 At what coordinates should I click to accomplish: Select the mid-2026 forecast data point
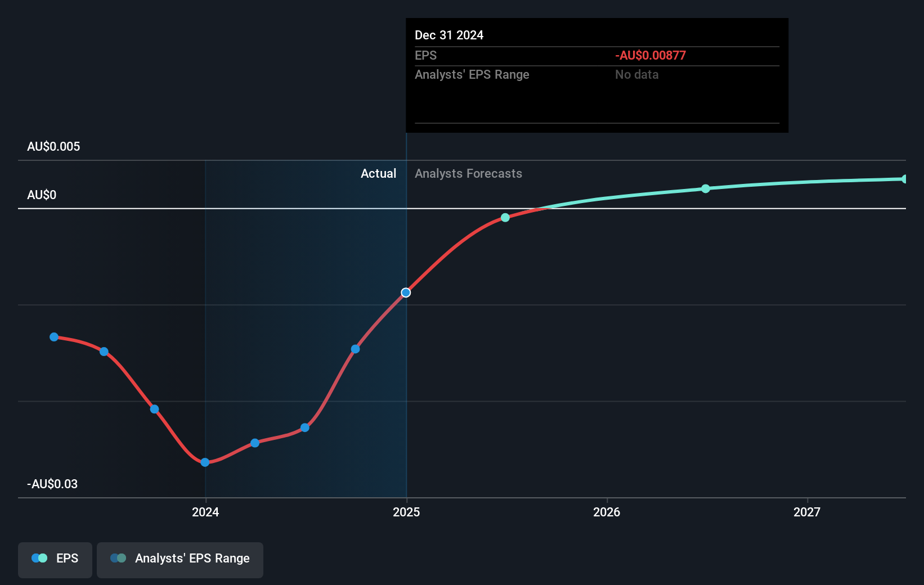coord(706,188)
